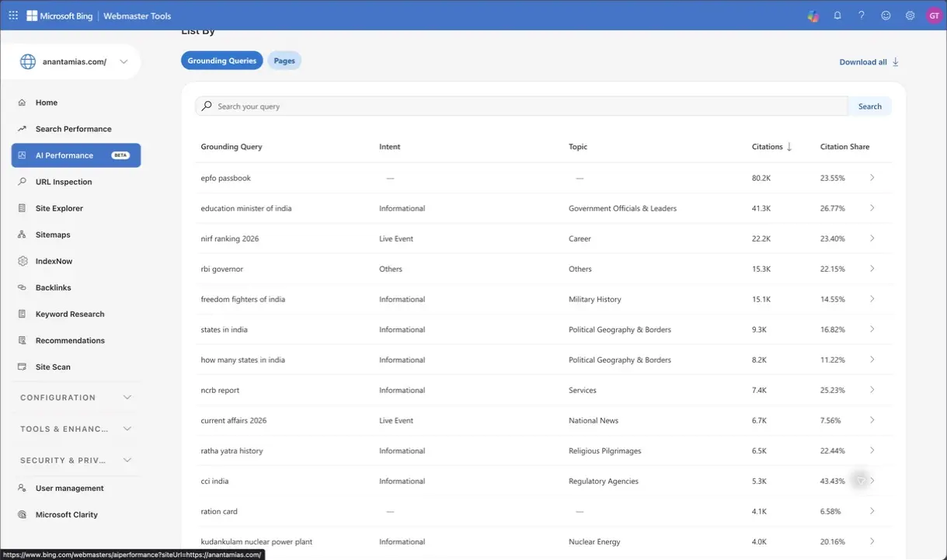Click the URL Inspection magnifier icon

(x=22, y=182)
